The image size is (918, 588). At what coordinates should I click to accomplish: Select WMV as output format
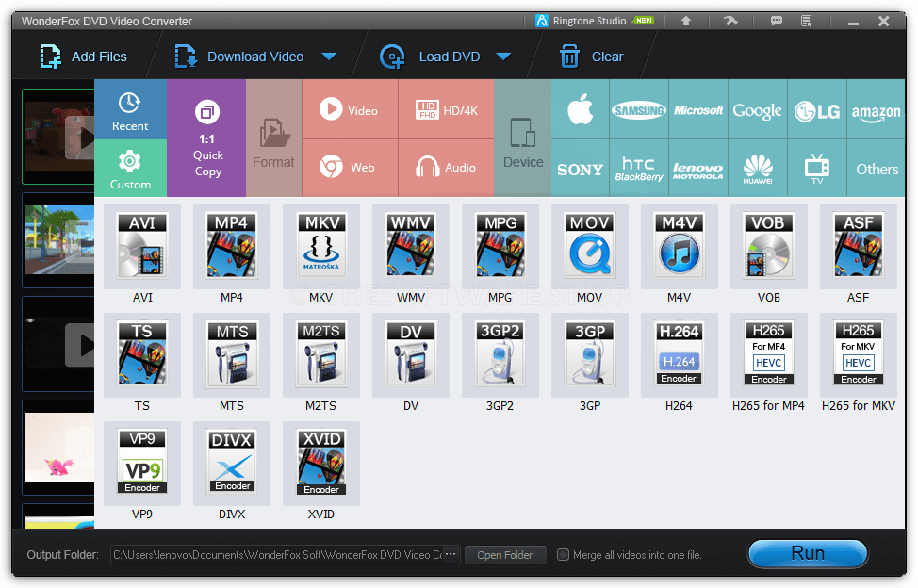411,246
